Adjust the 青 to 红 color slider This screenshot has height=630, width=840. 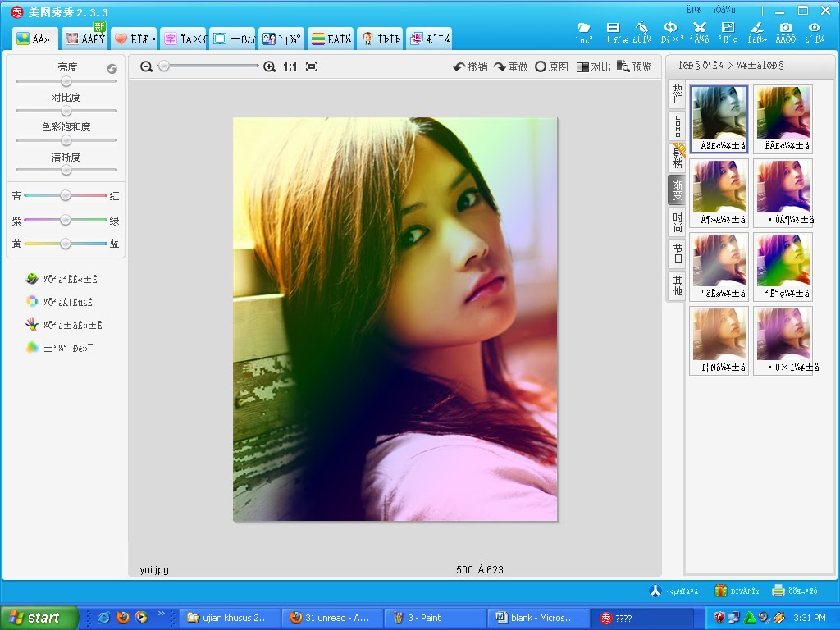pos(66,195)
